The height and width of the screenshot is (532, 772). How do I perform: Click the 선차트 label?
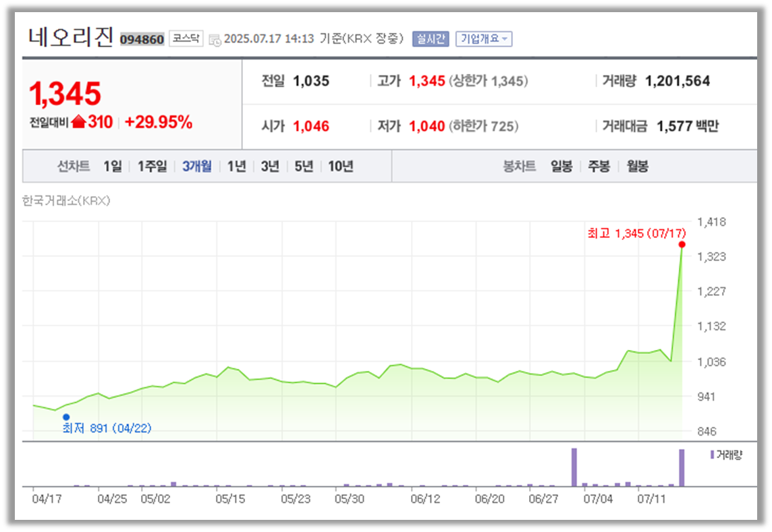pos(74,167)
